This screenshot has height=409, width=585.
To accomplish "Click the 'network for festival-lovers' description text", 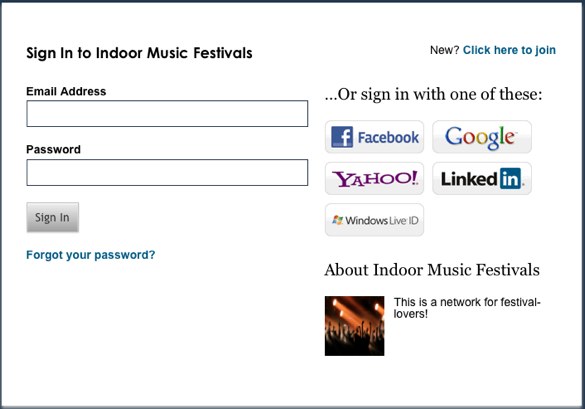I will pyautogui.click(x=467, y=308).
